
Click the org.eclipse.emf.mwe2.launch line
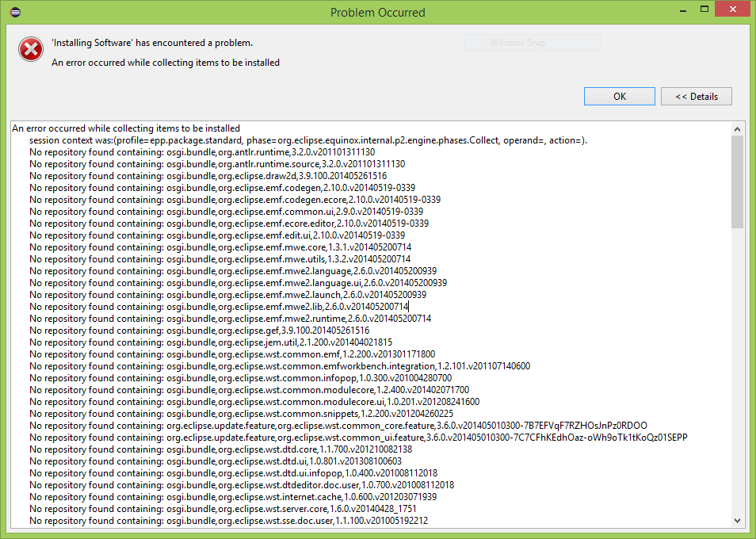(227, 295)
